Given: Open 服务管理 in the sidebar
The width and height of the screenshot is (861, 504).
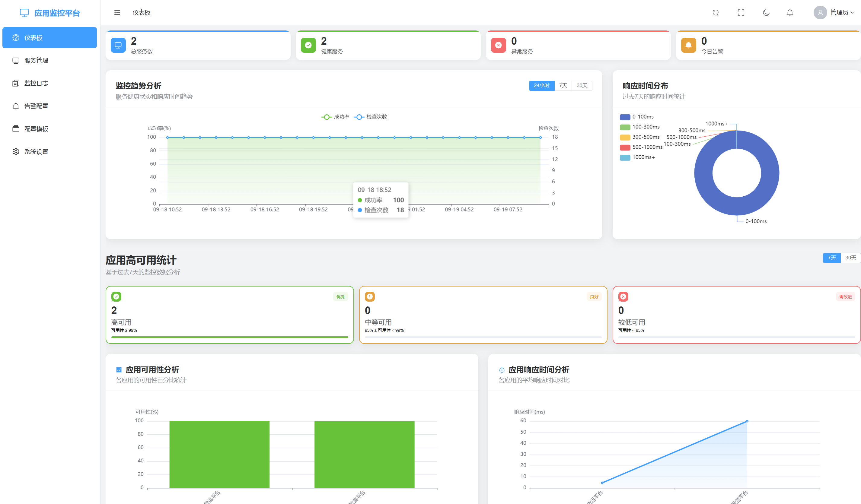Looking at the screenshot, I should point(36,60).
